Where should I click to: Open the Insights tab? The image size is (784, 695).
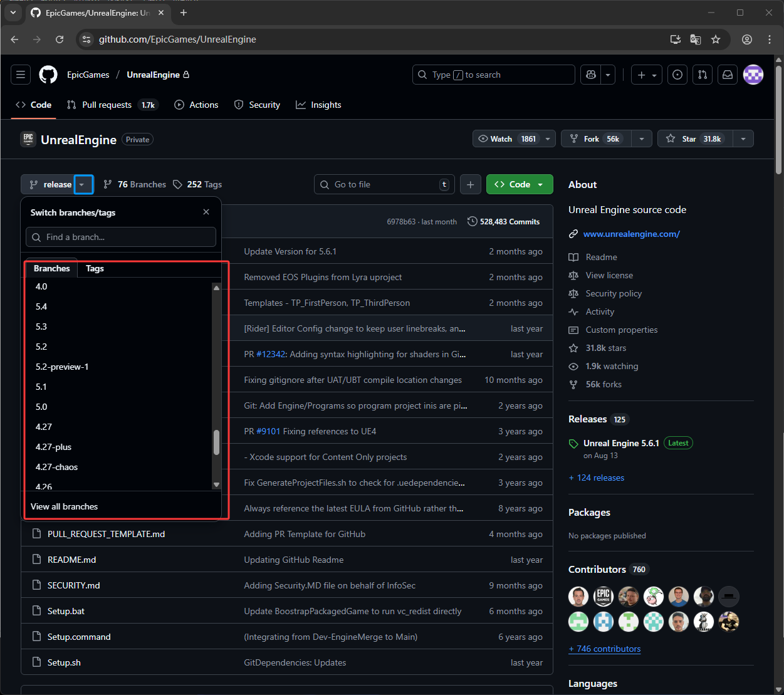pos(319,105)
